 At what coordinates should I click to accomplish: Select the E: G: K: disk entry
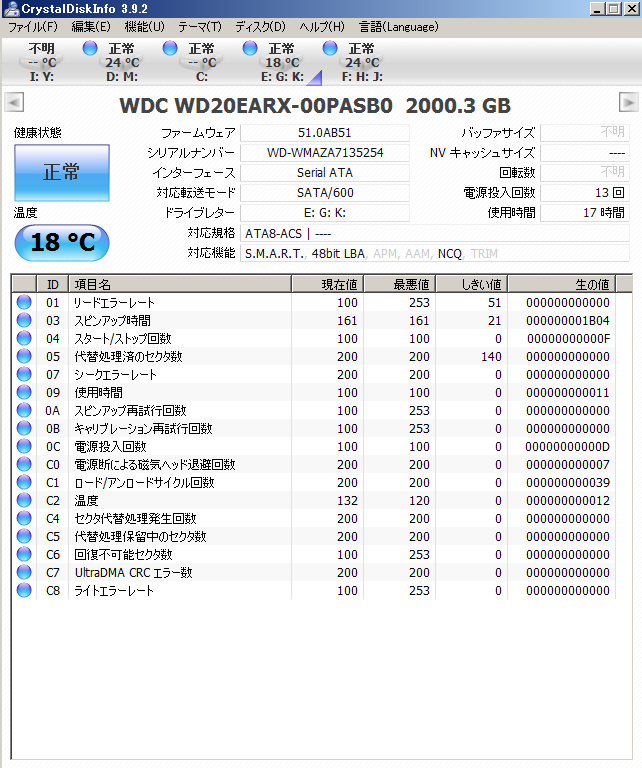(282, 62)
